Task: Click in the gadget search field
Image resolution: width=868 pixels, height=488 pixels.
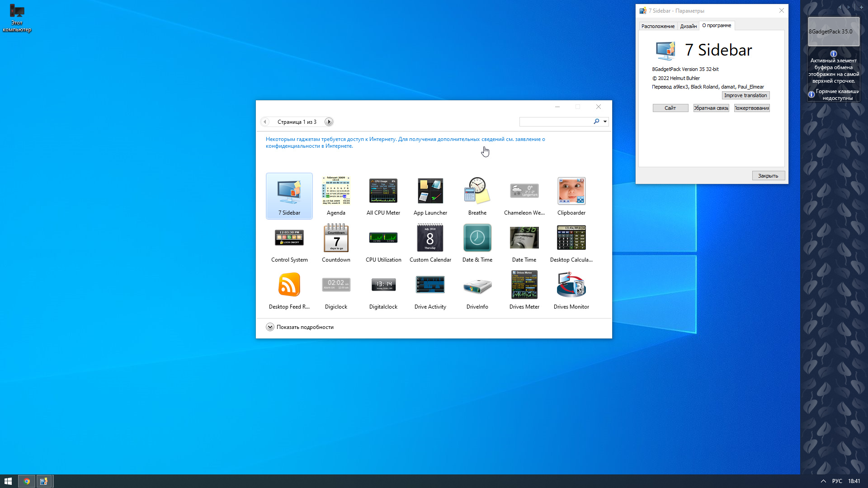Action: tap(556, 122)
